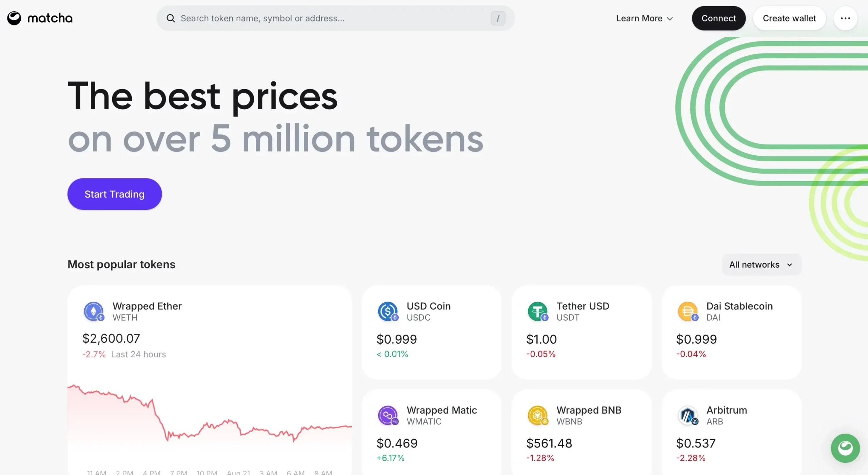Open the green chat support bubble

845,448
